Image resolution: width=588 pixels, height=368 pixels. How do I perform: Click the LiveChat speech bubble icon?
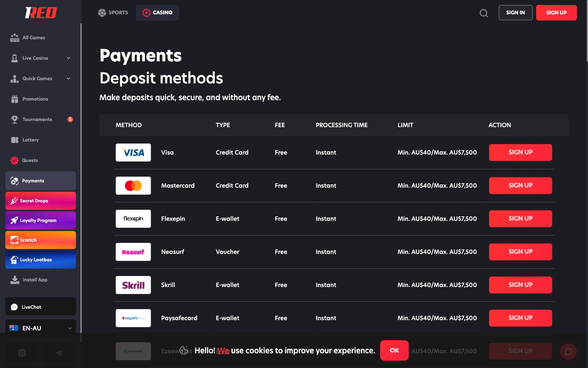click(14, 307)
